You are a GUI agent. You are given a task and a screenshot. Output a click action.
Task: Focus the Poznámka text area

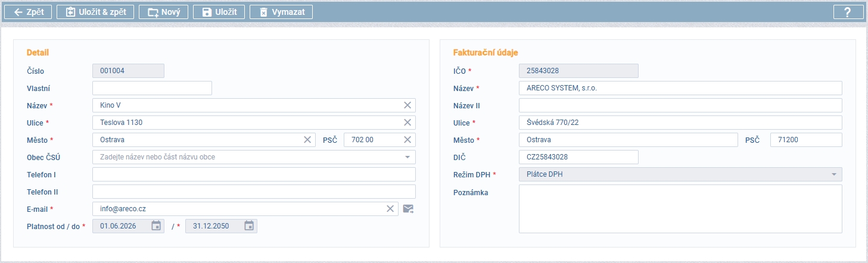click(680, 209)
